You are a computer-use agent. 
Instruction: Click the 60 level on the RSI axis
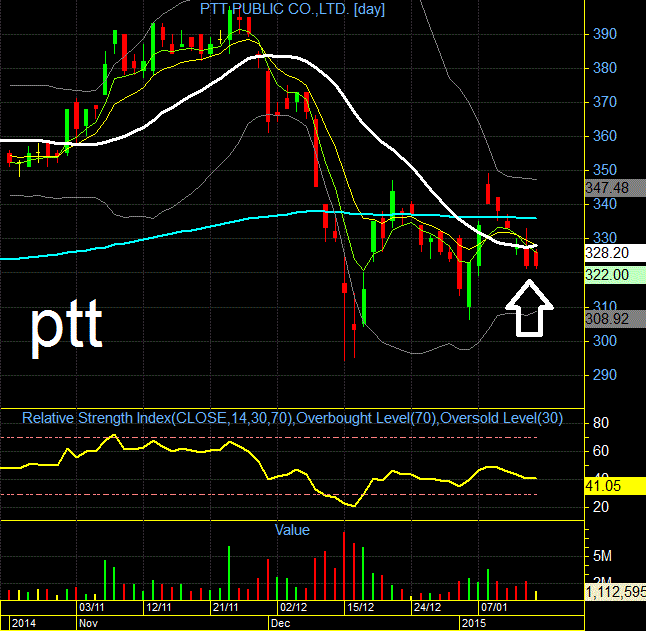point(601,451)
